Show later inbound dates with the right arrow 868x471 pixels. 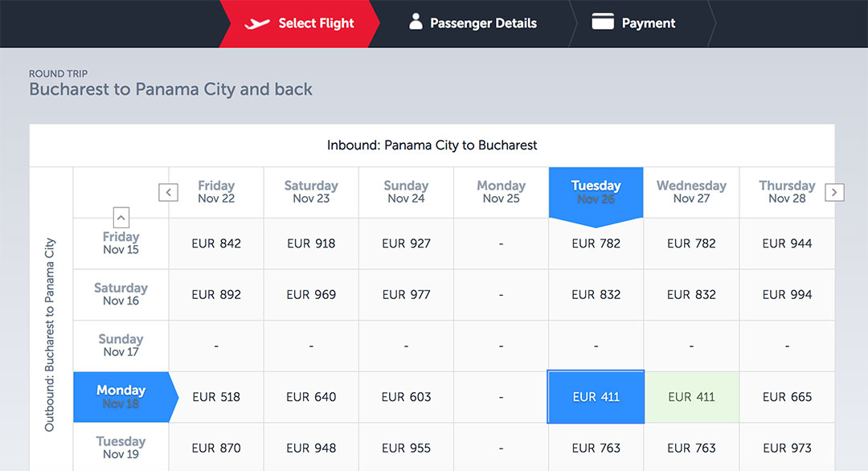point(834,192)
